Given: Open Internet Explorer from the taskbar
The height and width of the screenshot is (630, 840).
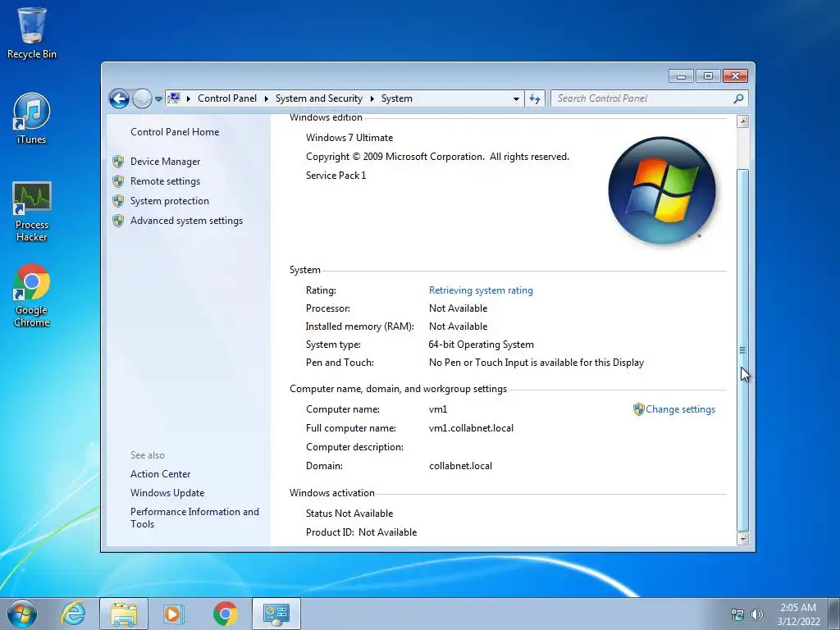Looking at the screenshot, I should pyautogui.click(x=73, y=614).
